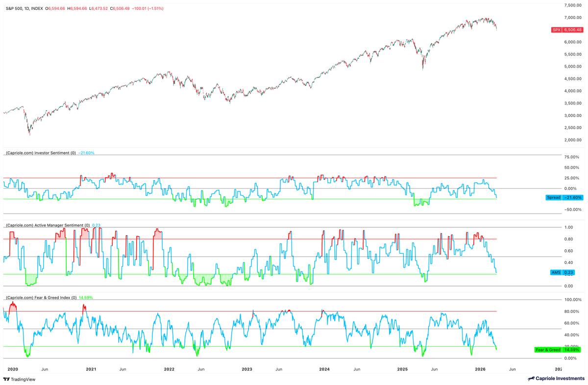
Task: Click the 3,500.00 price axis label
Action: click(573, 103)
